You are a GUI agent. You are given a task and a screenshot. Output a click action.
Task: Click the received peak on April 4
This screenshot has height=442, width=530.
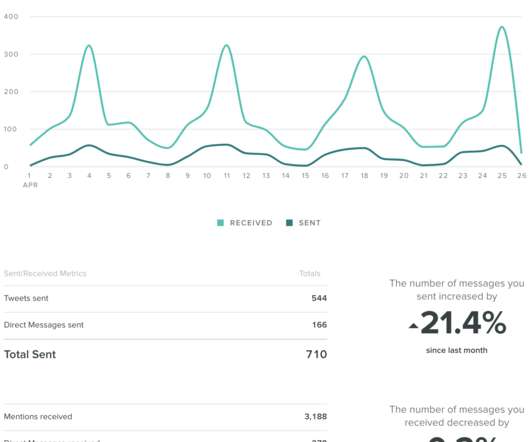89,45
